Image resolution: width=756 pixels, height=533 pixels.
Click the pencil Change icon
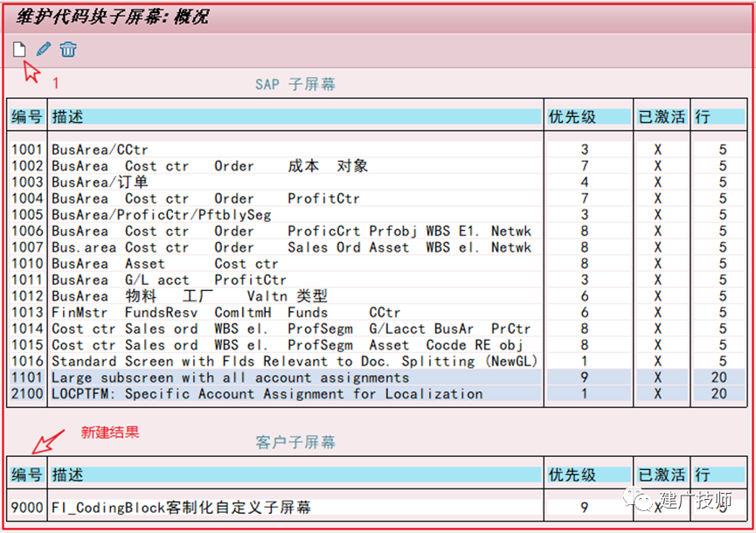tap(44, 49)
